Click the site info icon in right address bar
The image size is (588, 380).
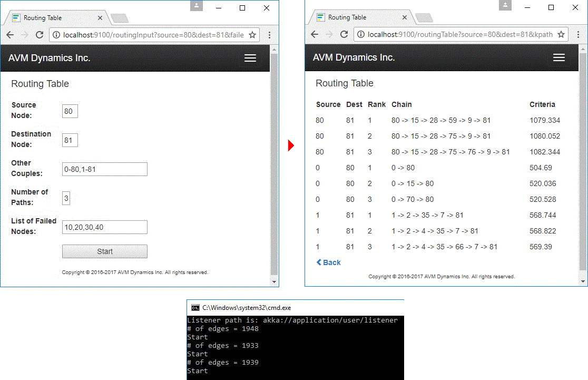[361, 34]
